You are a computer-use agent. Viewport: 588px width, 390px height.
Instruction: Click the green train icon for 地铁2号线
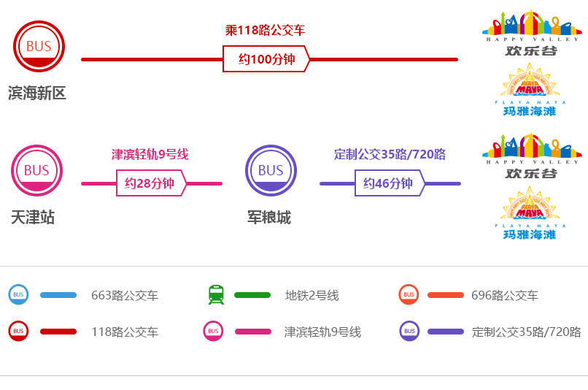[x=216, y=294]
